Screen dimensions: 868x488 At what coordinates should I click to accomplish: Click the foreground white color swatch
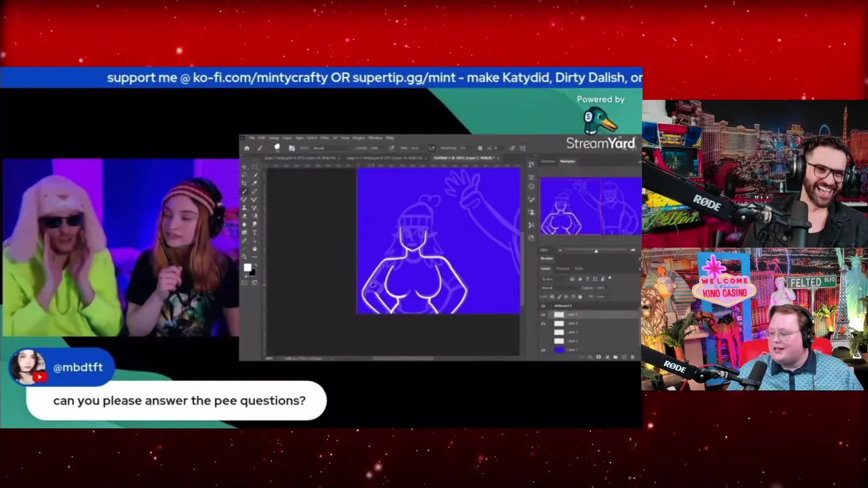click(x=248, y=268)
